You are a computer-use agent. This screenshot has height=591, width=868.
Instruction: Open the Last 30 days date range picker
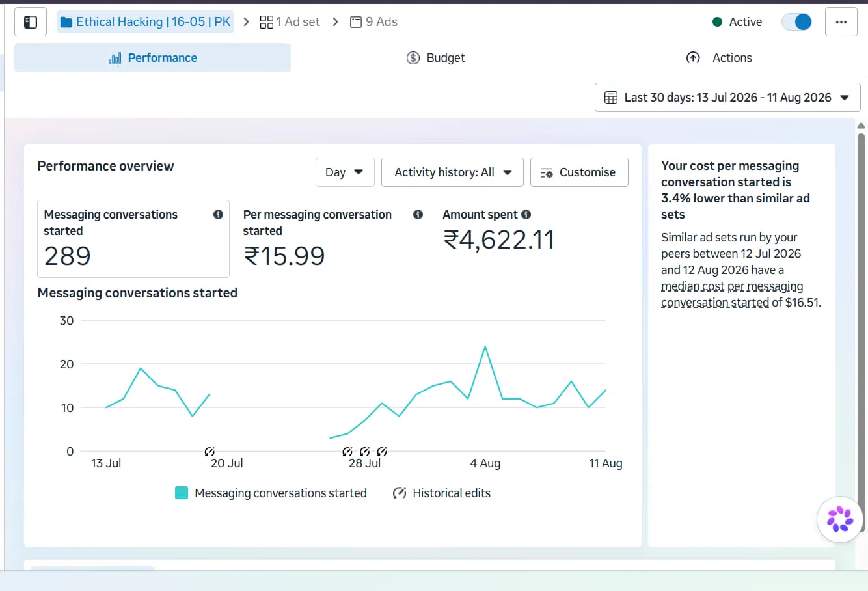727,98
